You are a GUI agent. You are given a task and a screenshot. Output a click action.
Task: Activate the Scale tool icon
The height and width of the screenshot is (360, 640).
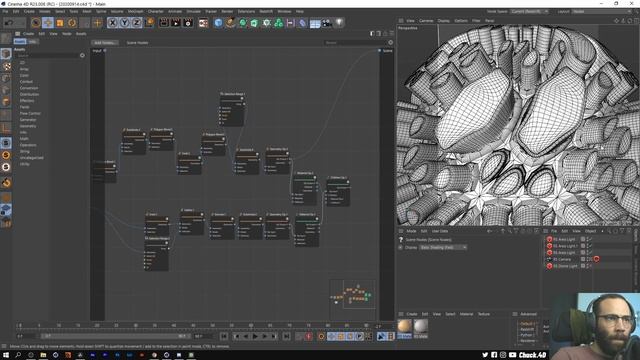point(60,23)
